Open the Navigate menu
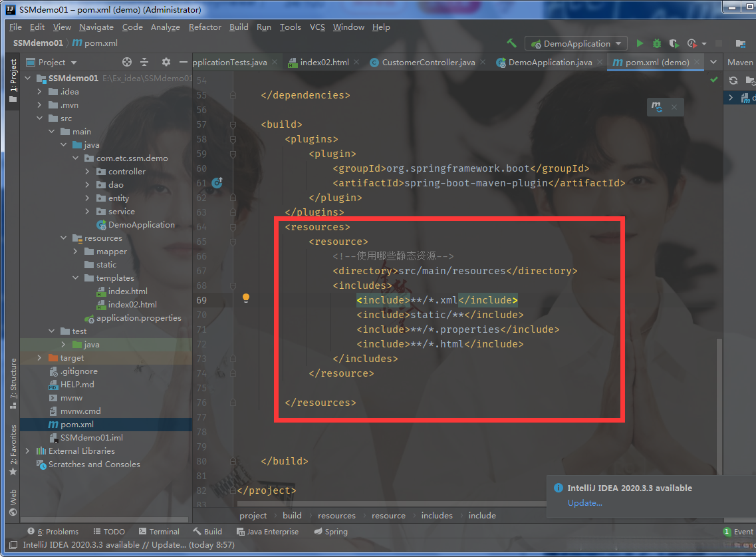Viewport: 756px width, 557px height. 96,27
